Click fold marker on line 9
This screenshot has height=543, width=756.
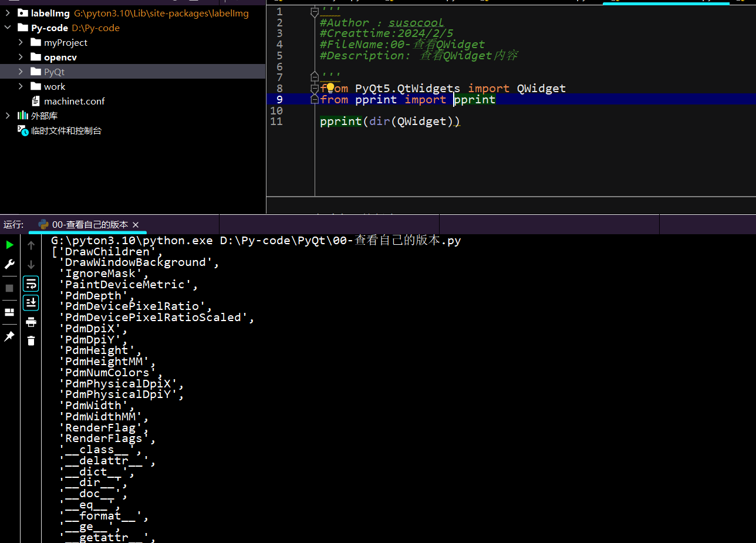(x=315, y=99)
